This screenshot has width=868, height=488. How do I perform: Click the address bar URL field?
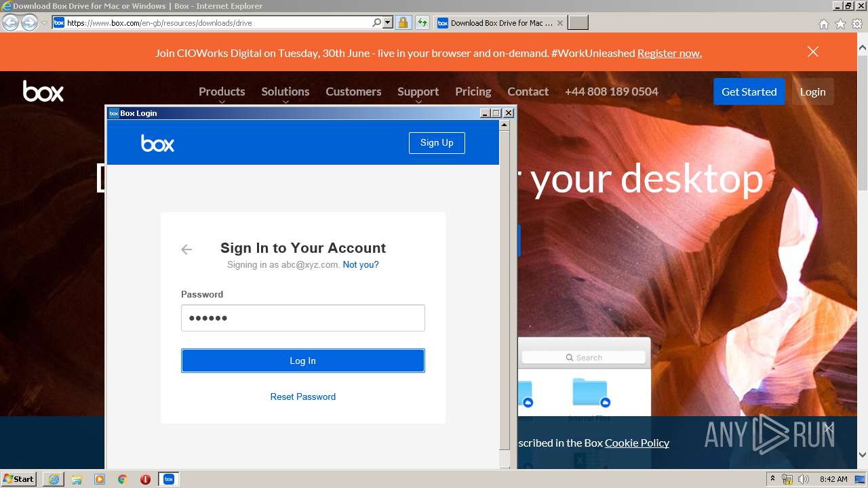click(x=218, y=23)
